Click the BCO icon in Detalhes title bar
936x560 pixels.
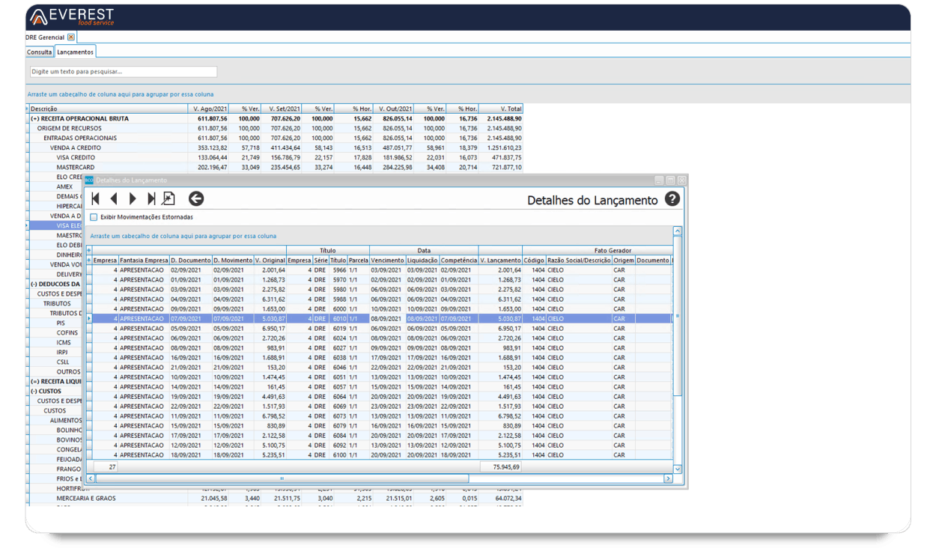(x=89, y=180)
